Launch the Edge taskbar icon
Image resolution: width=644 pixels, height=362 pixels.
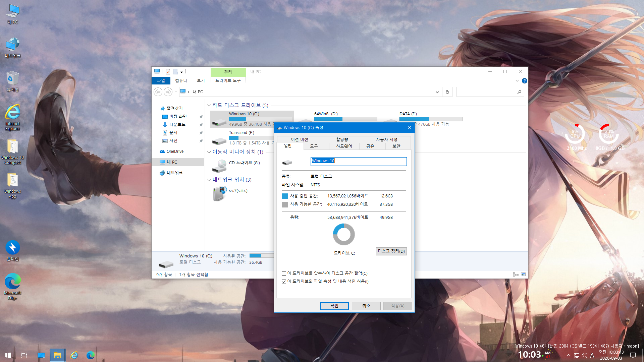(x=90, y=355)
